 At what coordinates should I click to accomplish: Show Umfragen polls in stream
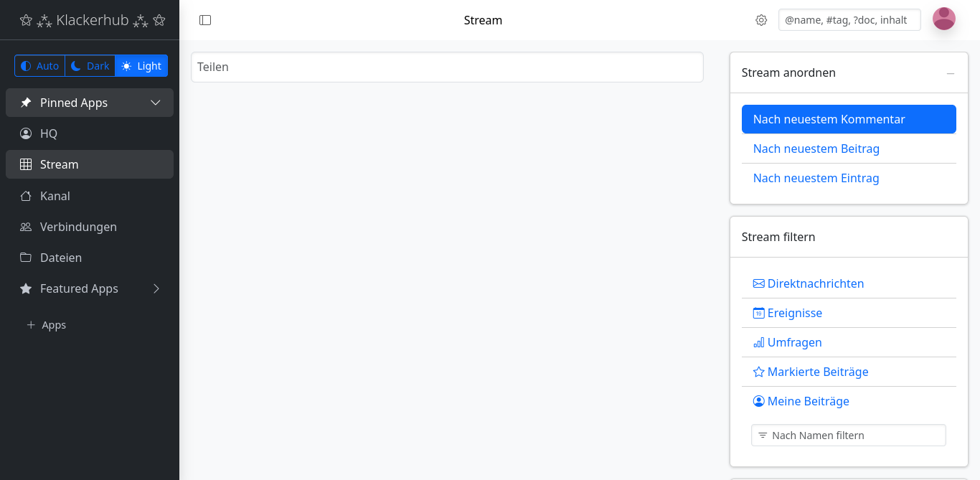787,342
